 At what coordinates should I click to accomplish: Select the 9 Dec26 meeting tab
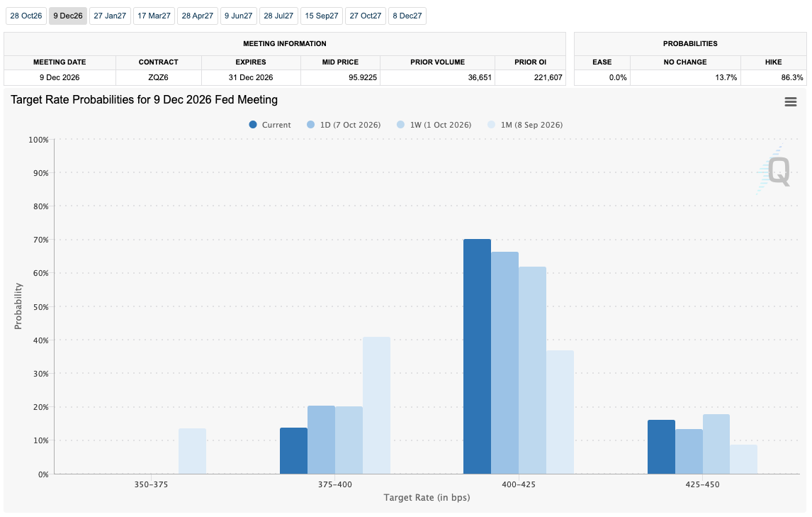[68, 16]
